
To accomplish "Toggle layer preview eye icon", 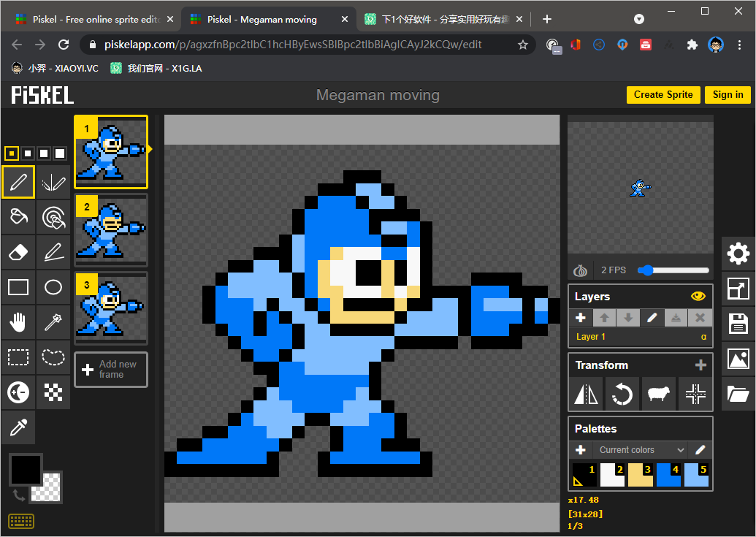I will [x=698, y=297].
